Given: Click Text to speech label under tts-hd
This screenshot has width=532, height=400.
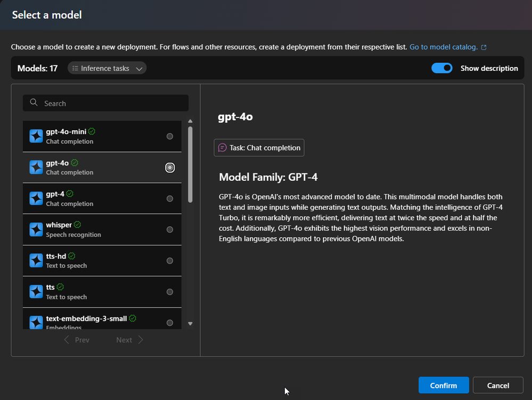Looking at the screenshot, I should tap(66, 266).
